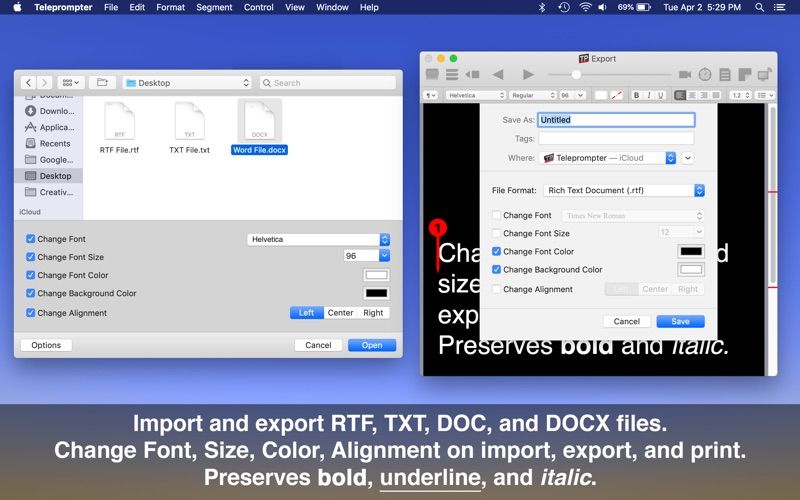800x500 pixels.
Task: Click the Options button
Action: click(x=46, y=345)
